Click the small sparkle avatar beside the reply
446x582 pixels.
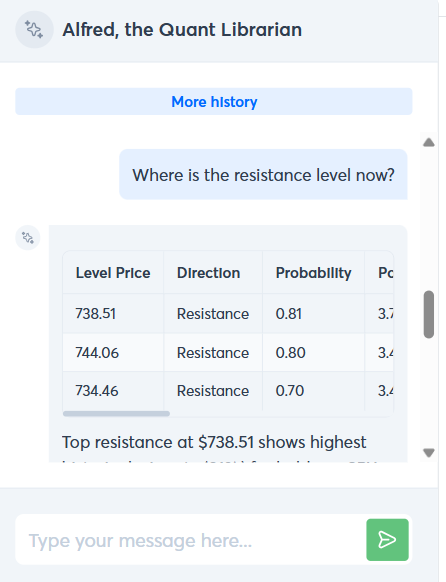tap(28, 238)
